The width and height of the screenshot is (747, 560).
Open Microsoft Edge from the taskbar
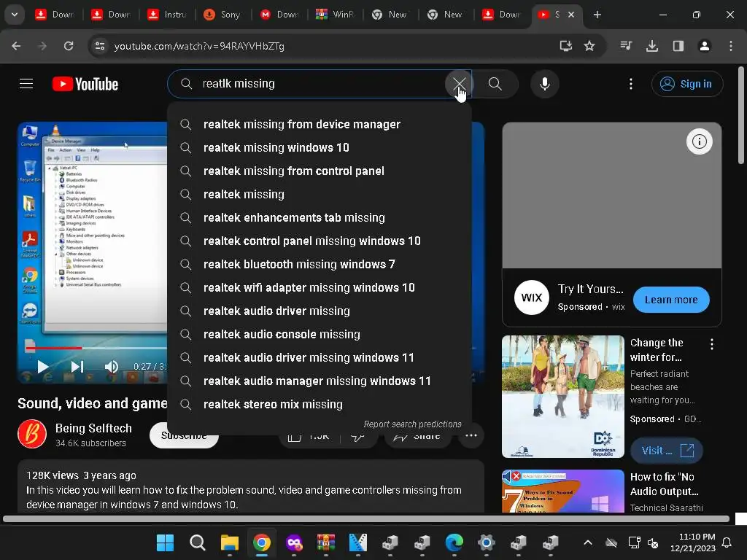(x=454, y=542)
